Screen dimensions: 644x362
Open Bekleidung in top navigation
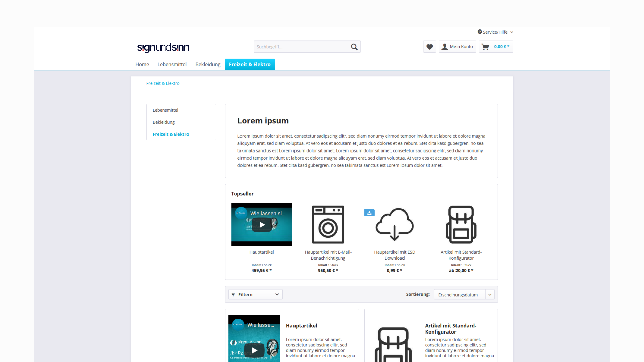point(208,64)
